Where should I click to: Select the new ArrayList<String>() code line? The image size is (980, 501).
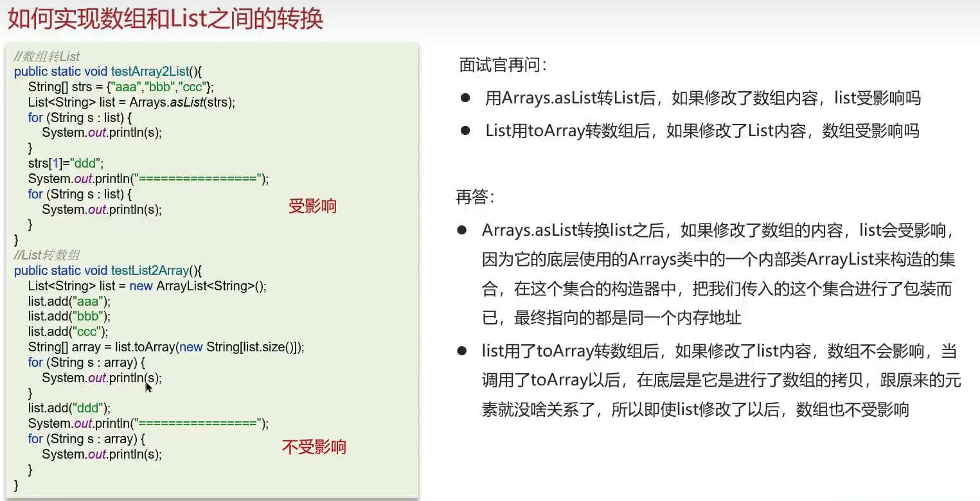(147, 286)
